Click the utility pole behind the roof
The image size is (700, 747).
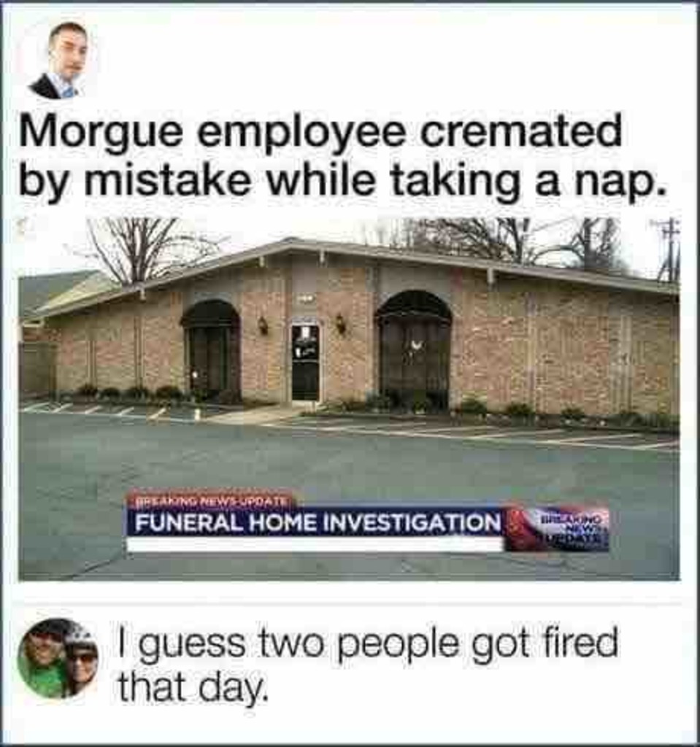point(669,250)
